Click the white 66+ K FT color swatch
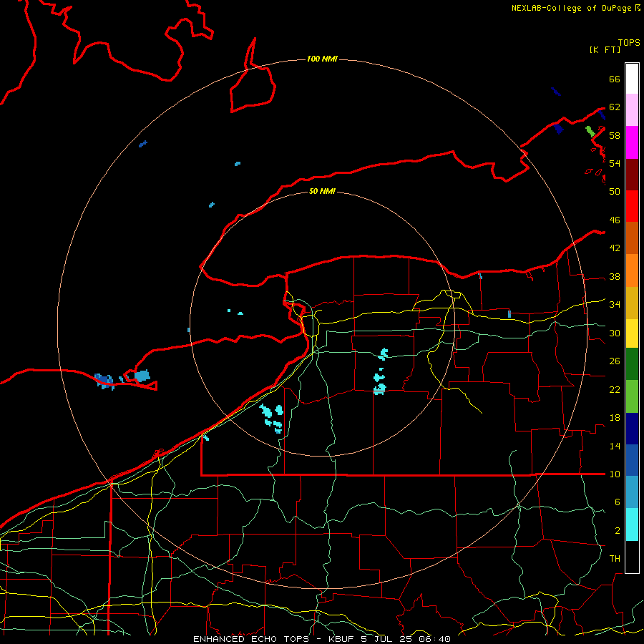The height and width of the screenshot is (644, 644). [632, 79]
